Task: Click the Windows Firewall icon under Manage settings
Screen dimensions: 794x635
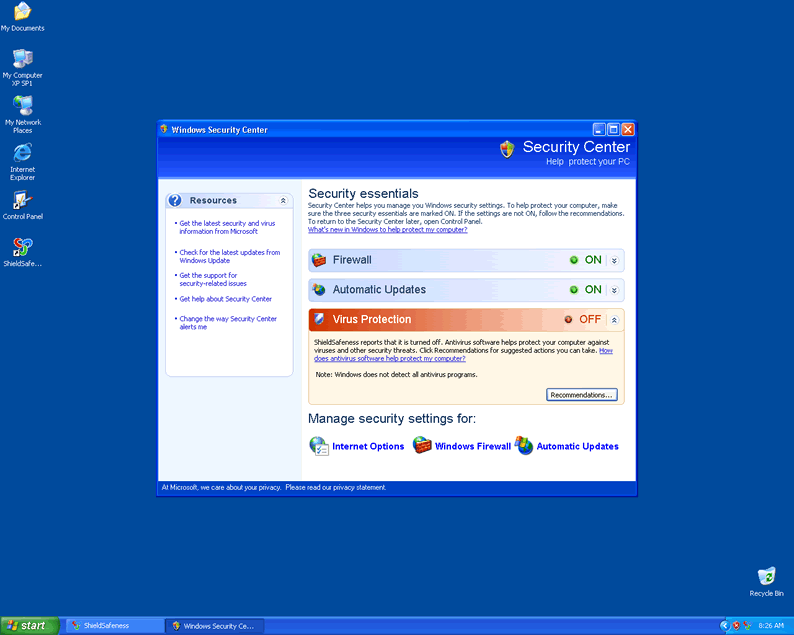Action: pos(422,446)
